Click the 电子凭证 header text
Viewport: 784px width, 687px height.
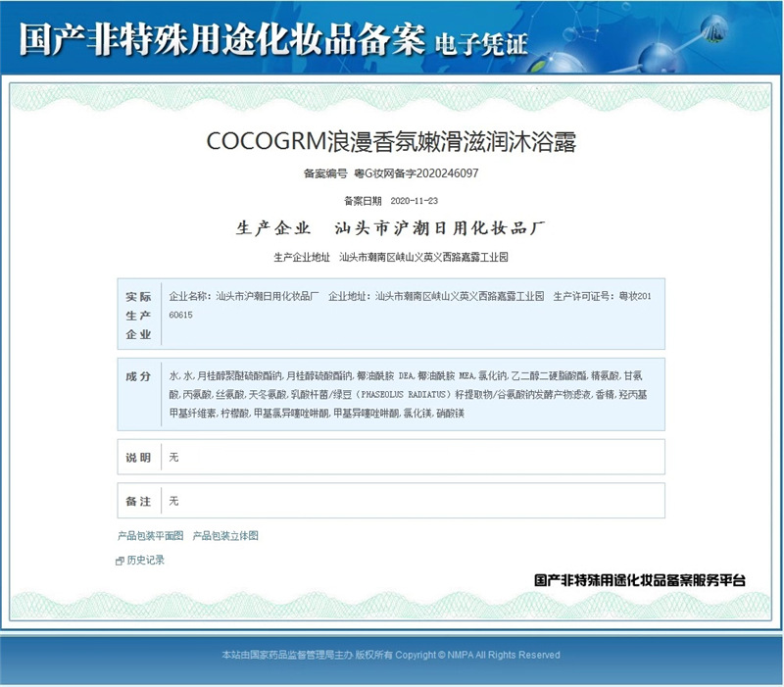coord(481,44)
